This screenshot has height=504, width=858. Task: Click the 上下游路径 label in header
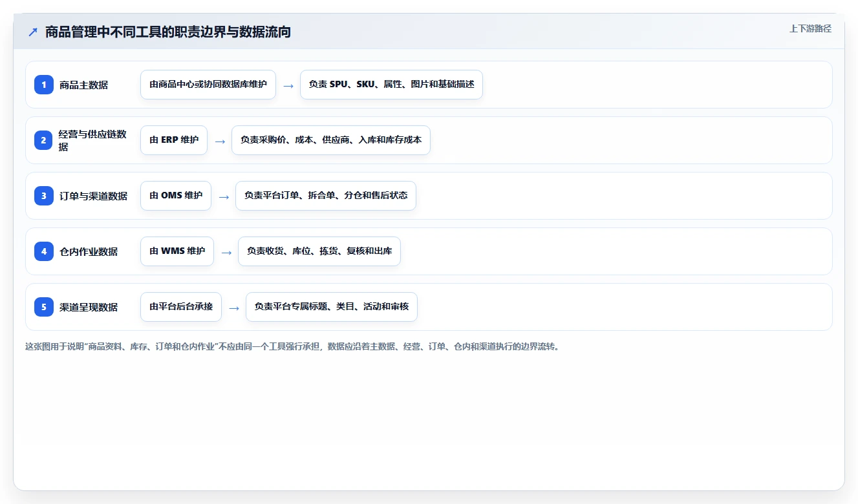point(810,28)
